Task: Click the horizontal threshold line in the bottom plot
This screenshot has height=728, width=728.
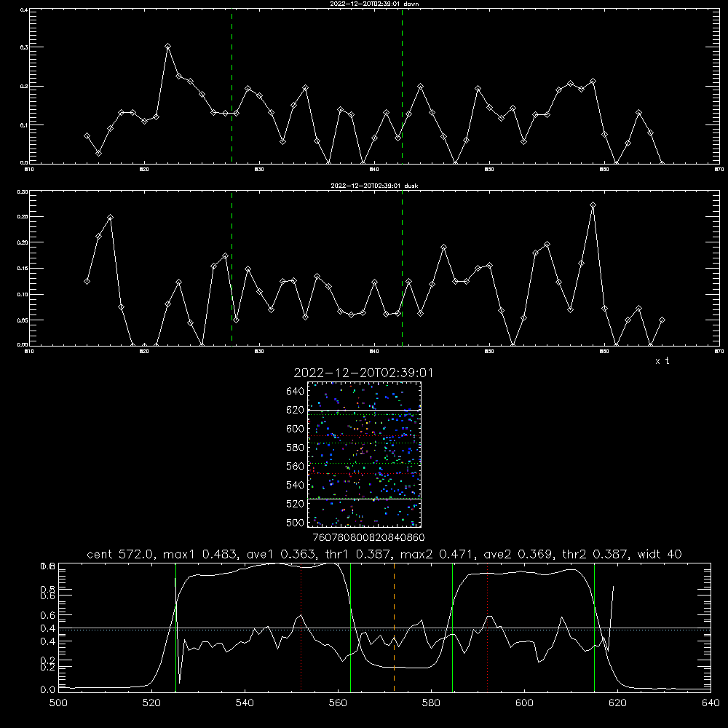Action: (x=384, y=629)
